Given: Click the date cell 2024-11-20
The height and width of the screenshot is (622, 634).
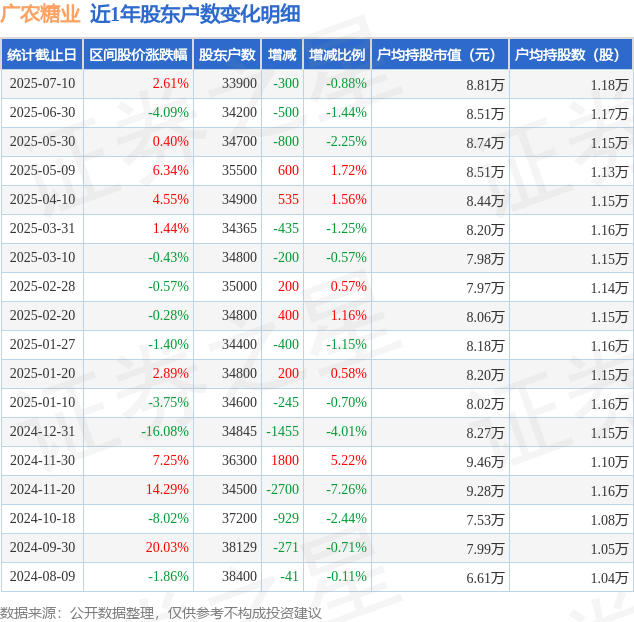Looking at the screenshot, I should [42, 489].
